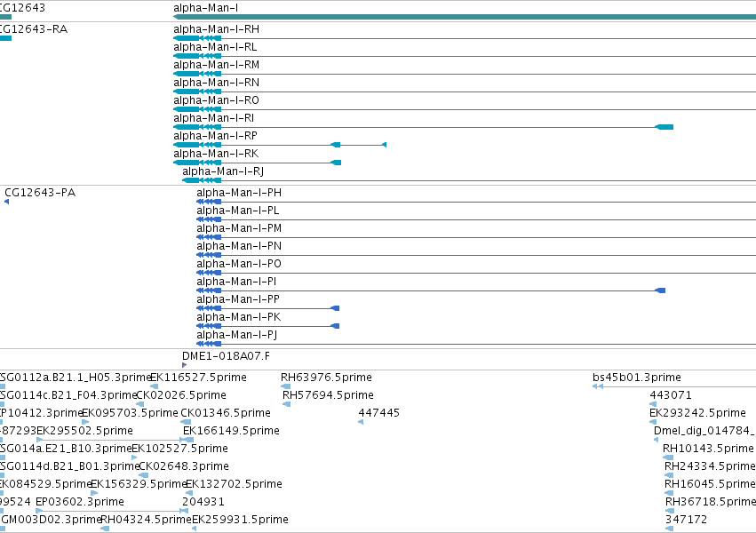Click the arrow glyph under 443071

pyautogui.click(x=653, y=404)
